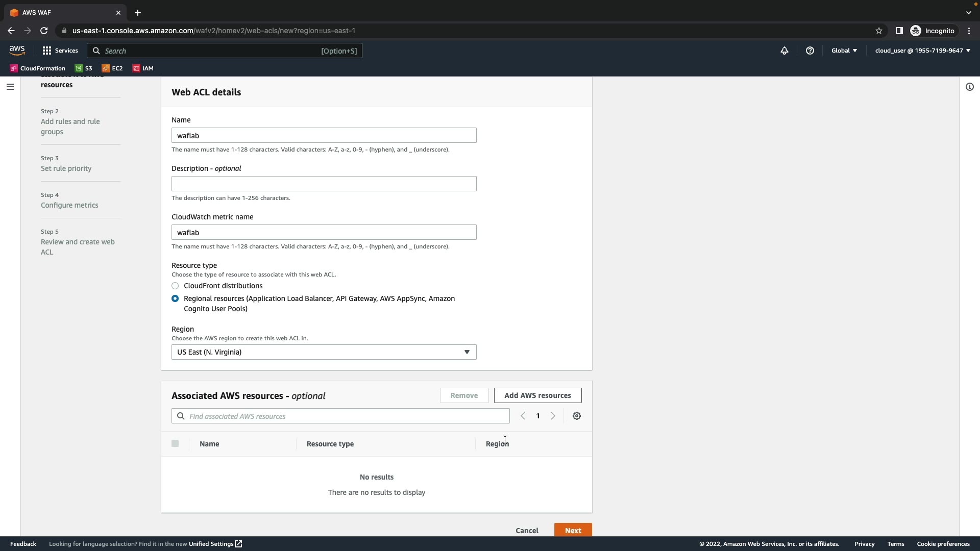Toggle select-all checkbox in resources table
980x551 pixels.
click(x=175, y=443)
